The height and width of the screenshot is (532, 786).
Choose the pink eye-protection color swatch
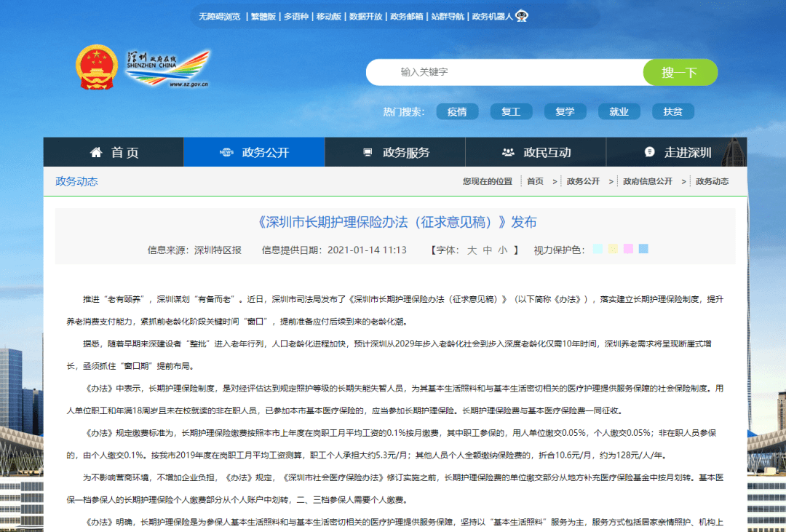[628, 249]
